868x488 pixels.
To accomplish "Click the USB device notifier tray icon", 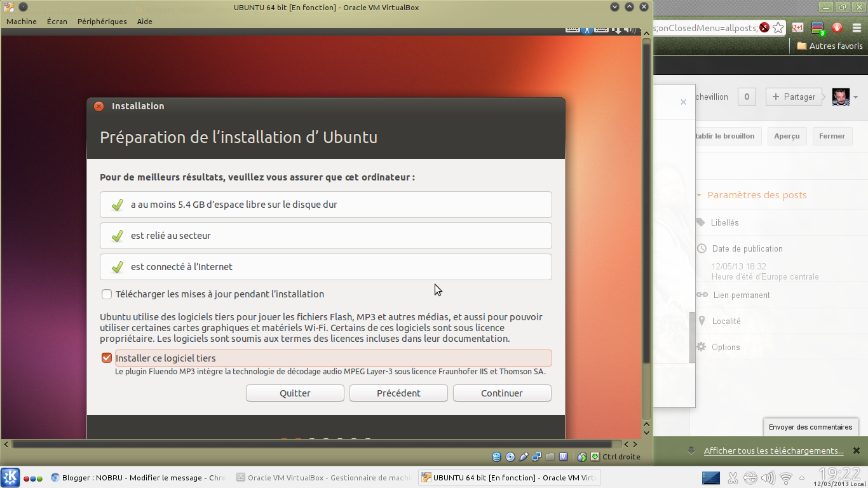I will pyautogui.click(x=750, y=478).
